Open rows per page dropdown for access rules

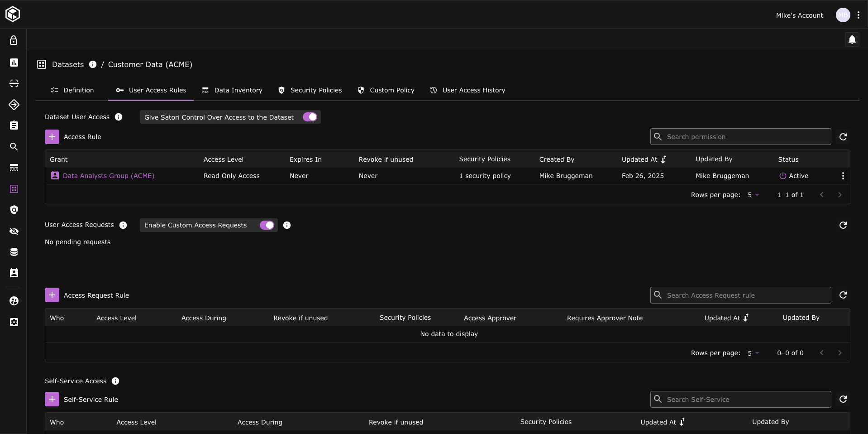coord(753,195)
